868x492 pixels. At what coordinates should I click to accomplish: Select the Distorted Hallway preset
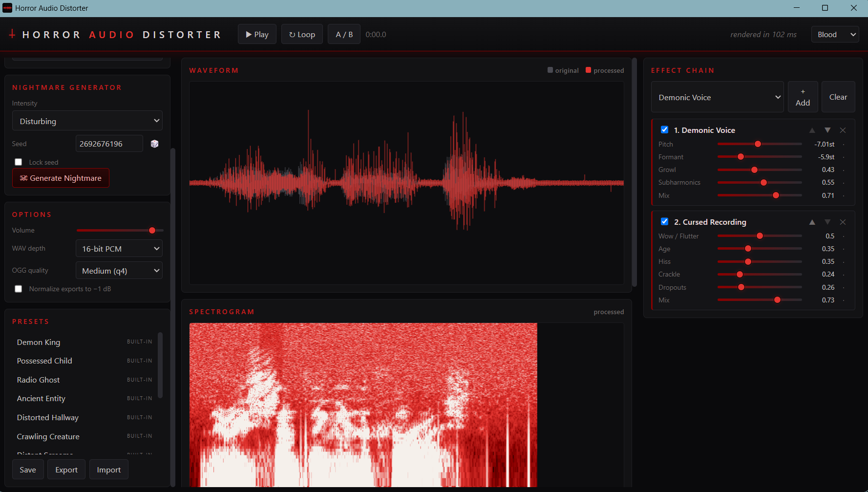(x=85, y=417)
